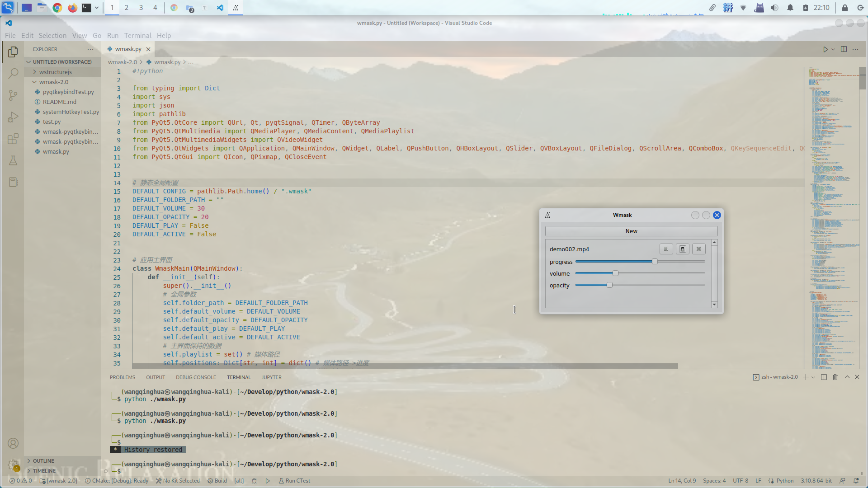Click the lock screen icon in top panel
The width and height of the screenshot is (868, 488).
click(x=844, y=8)
